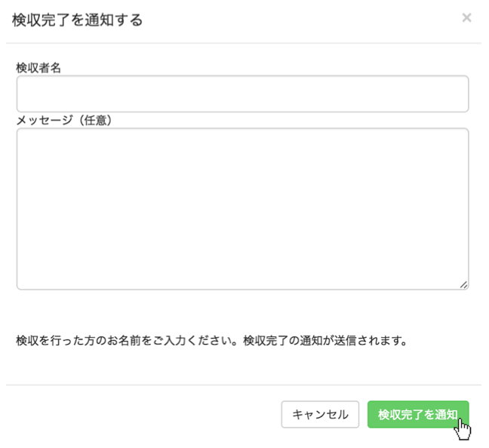Confirm with the 検収完了を通知 footer button

[418, 414]
